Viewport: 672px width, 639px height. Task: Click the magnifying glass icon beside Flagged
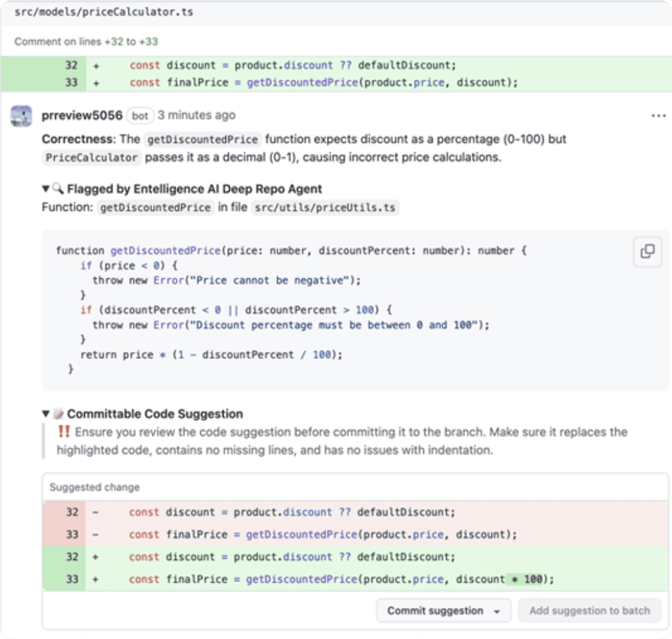click(58, 188)
